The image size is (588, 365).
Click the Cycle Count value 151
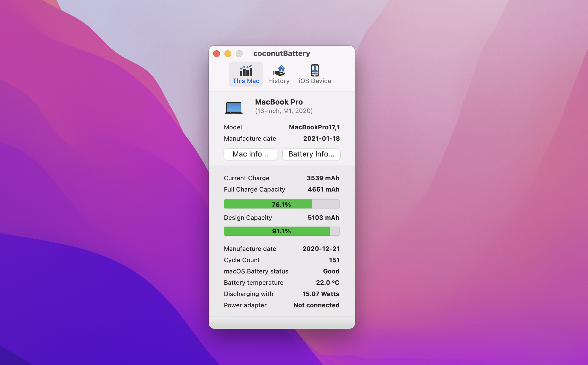334,260
